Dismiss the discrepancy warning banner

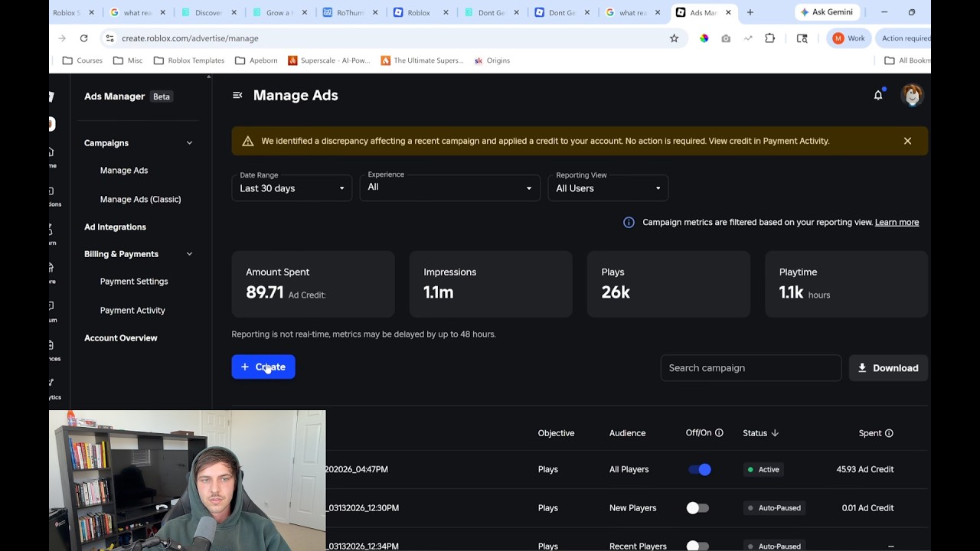907,141
